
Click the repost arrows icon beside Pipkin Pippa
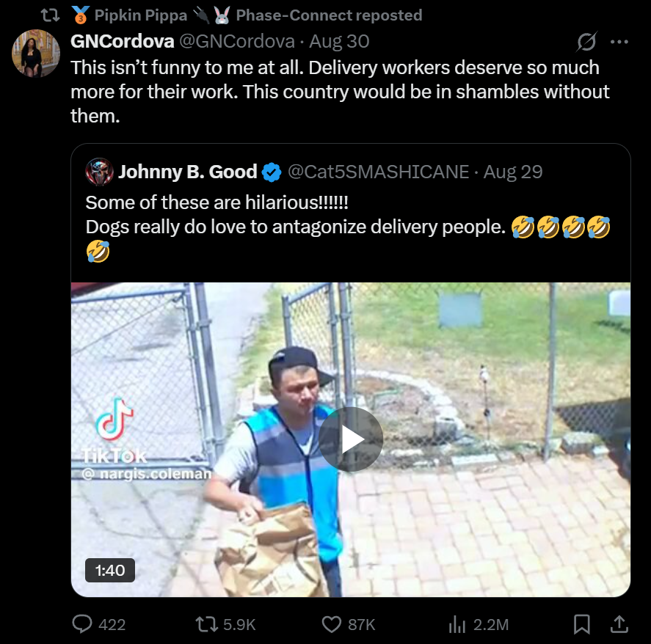(50, 15)
